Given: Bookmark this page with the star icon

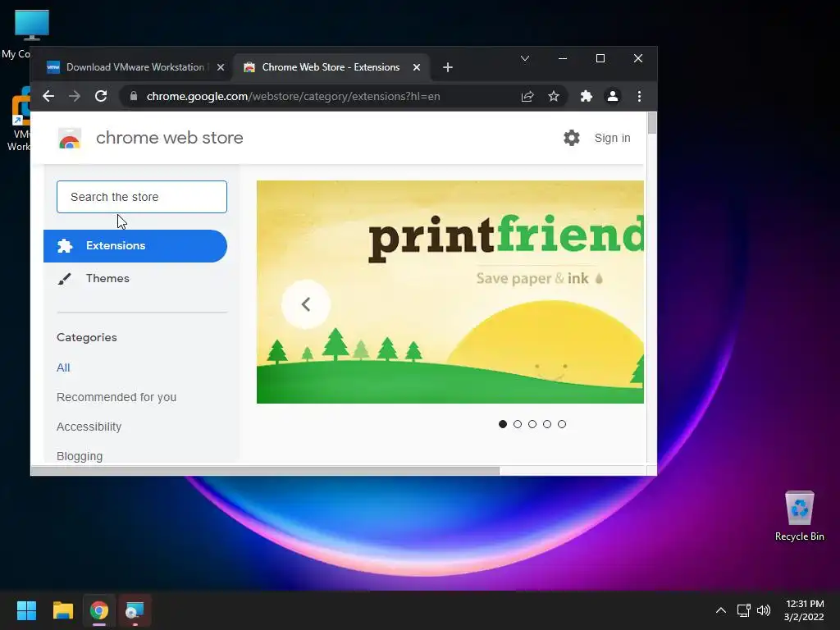Looking at the screenshot, I should click(554, 97).
